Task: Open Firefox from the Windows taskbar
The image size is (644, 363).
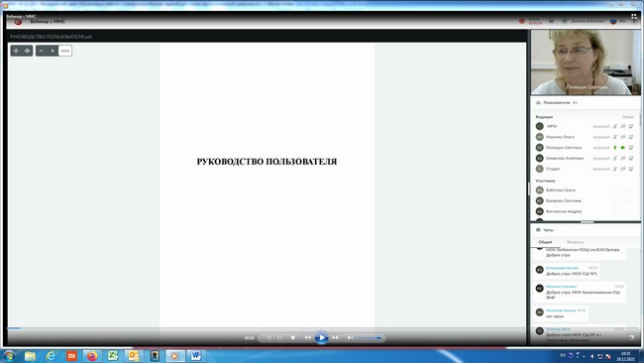Action: pos(92,356)
